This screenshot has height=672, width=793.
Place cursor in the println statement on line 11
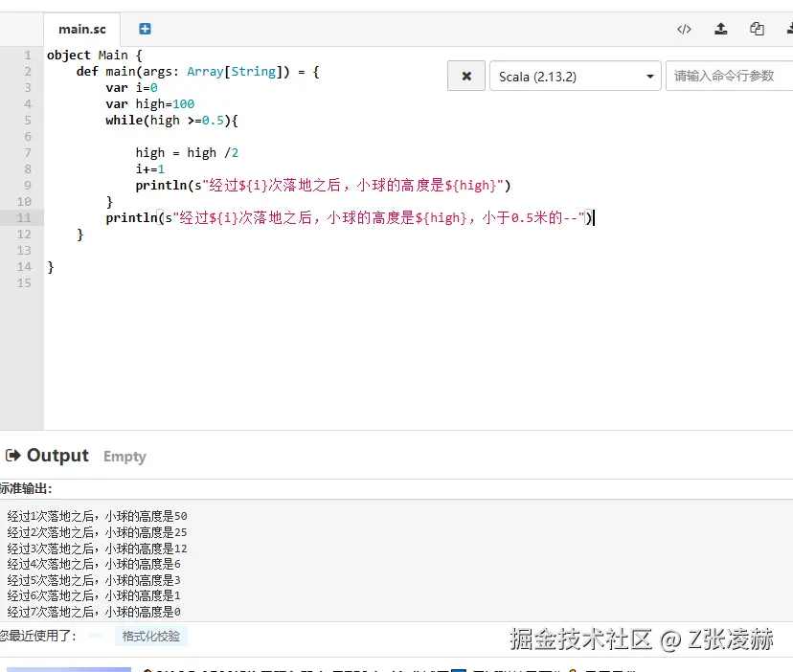coord(335,217)
